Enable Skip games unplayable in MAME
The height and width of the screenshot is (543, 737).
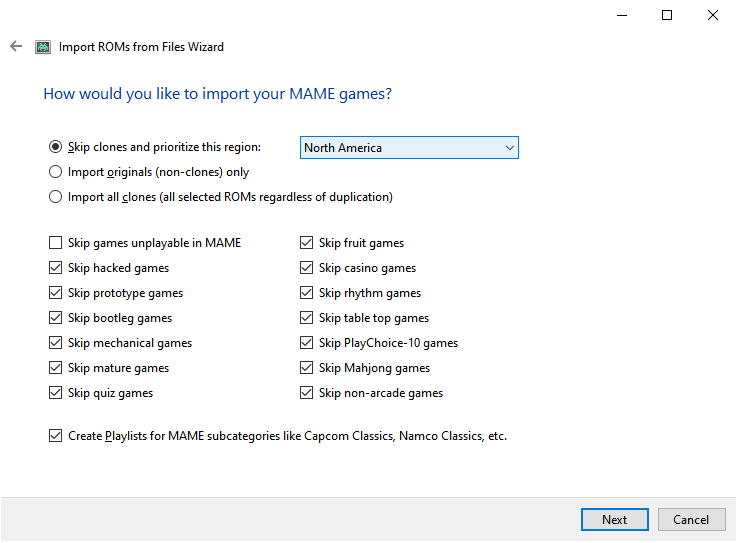55,243
